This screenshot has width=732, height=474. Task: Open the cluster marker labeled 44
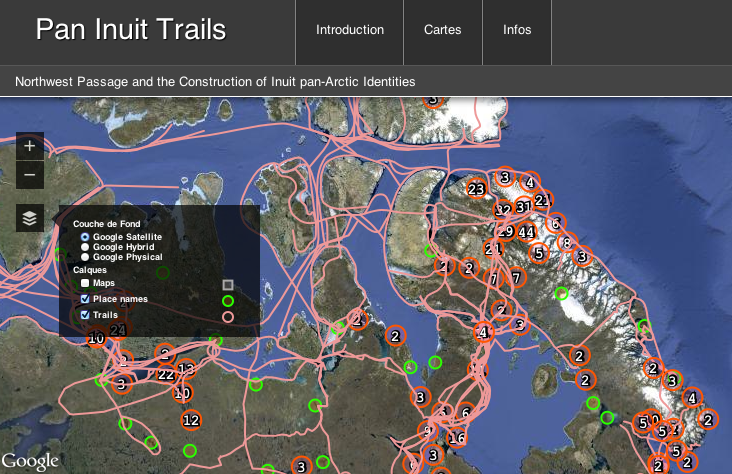(526, 233)
